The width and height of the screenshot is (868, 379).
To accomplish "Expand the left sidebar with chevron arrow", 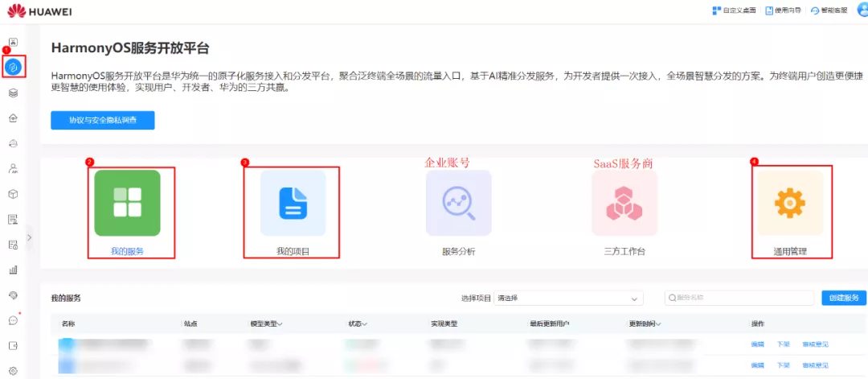I will click(30, 237).
